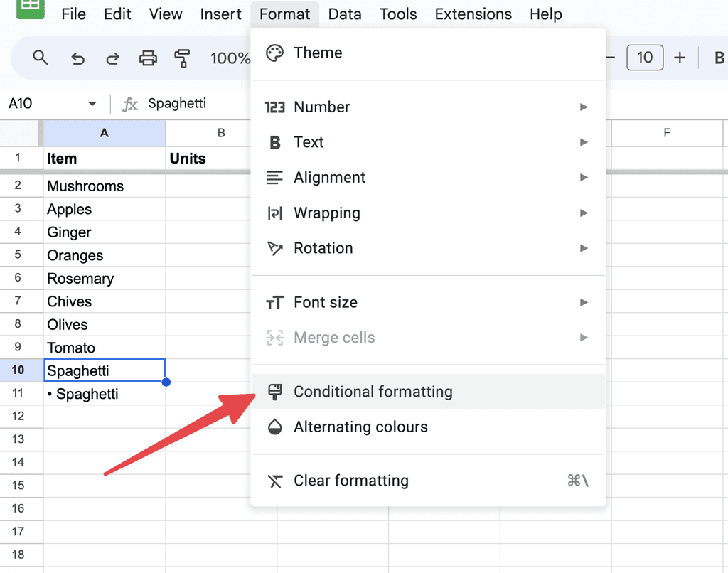Click the Undo icon
The width and height of the screenshot is (728, 573).
pyautogui.click(x=77, y=58)
